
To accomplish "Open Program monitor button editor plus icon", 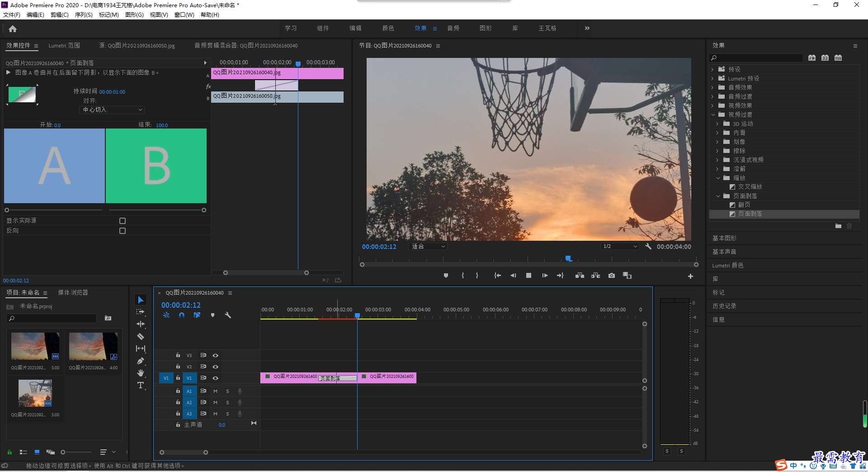I will click(690, 276).
